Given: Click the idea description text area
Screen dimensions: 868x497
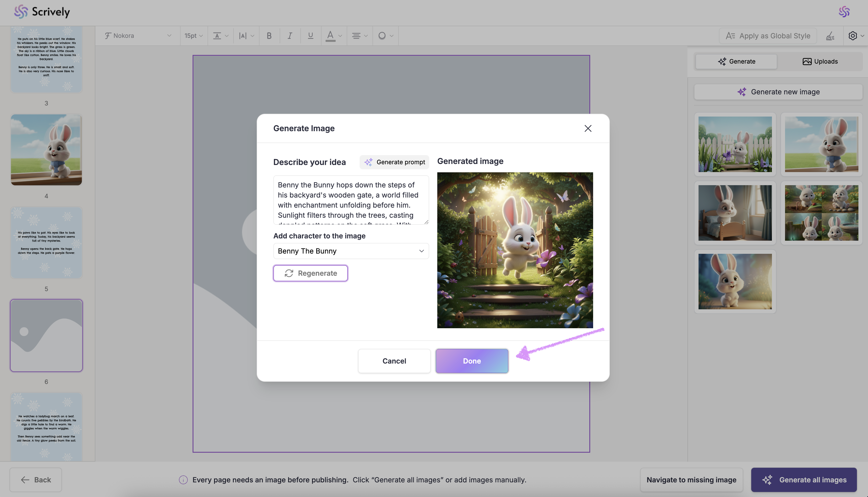Looking at the screenshot, I should [351, 200].
